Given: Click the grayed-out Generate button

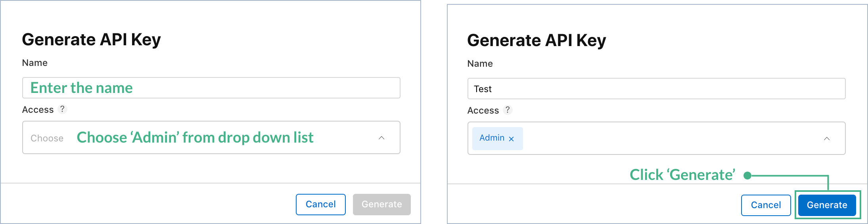Looking at the screenshot, I should 381,205.
